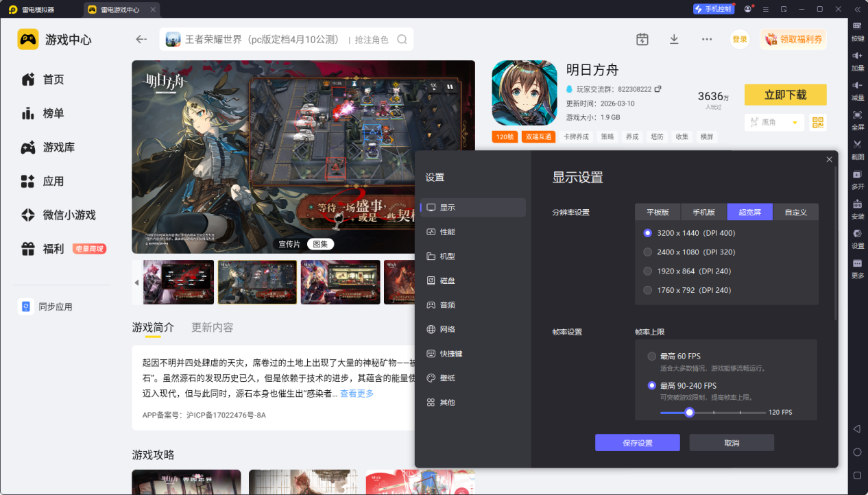Click the FPS limit slider handle

coord(690,412)
